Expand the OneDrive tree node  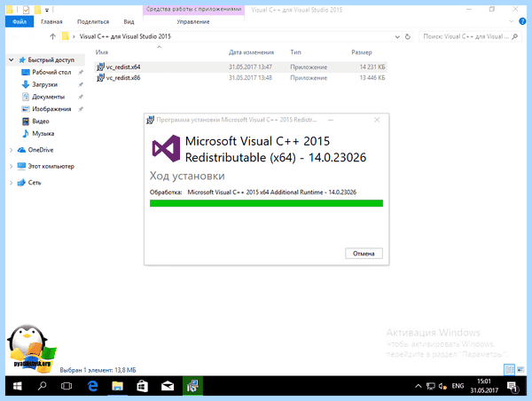click(12, 150)
